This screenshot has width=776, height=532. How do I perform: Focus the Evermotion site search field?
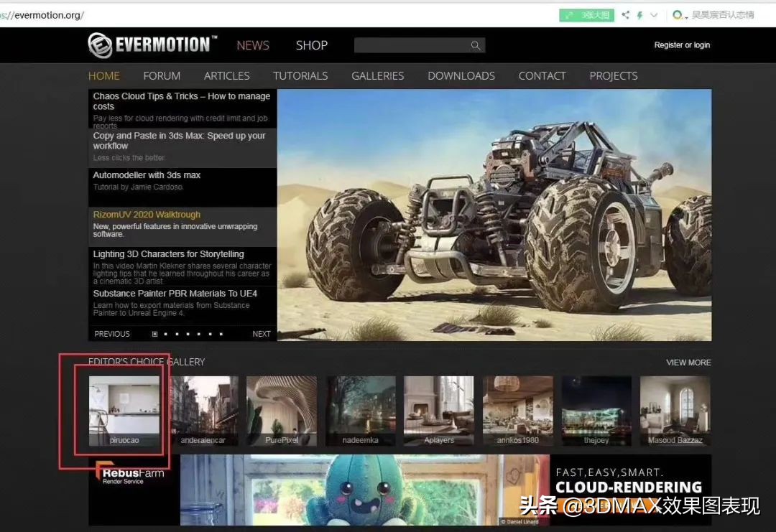[x=419, y=45]
